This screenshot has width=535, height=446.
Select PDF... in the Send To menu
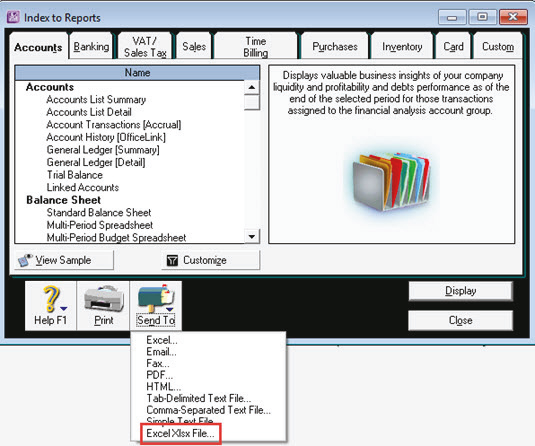coord(160,375)
